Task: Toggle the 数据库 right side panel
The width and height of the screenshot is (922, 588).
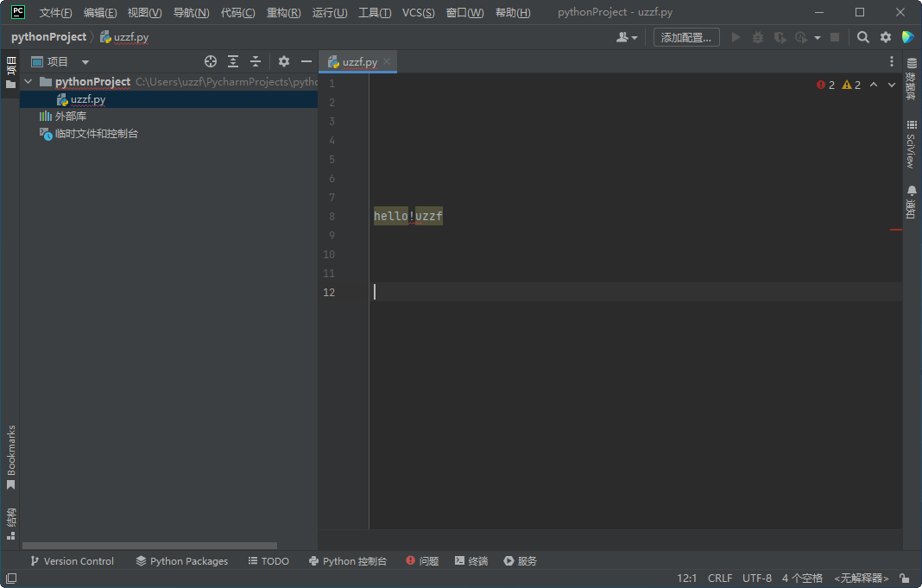Action: (912, 79)
